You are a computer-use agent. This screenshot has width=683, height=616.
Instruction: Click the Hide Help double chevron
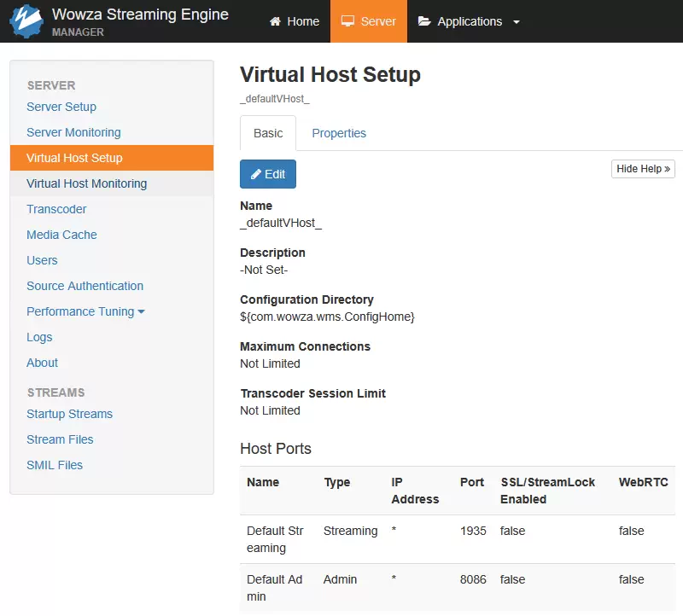click(x=667, y=169)
